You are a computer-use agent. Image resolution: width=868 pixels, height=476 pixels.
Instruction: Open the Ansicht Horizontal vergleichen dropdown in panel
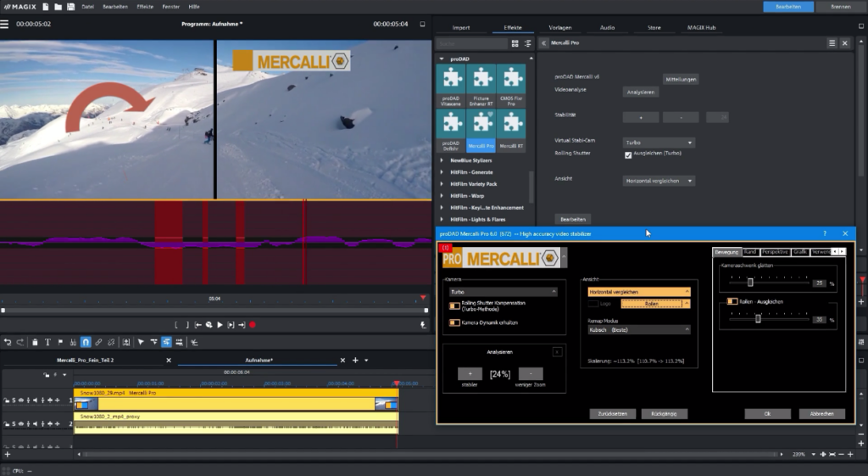click(659, 181)
